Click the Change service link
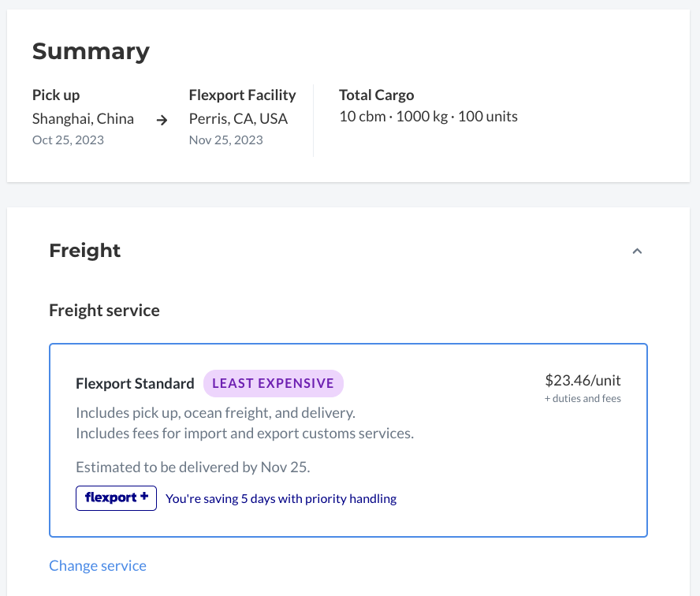The image size is (700, 596). 98,565
